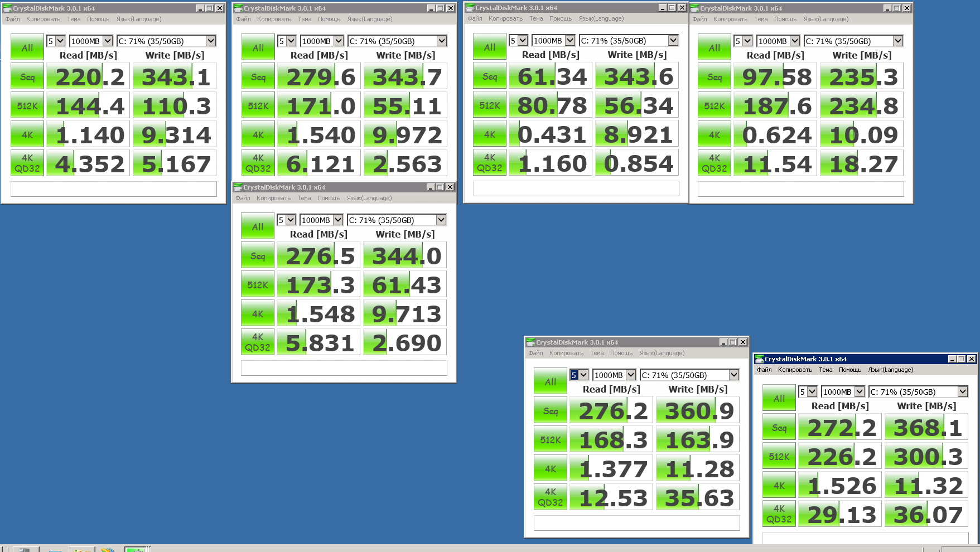Run 4K QD32 test in window showing 5.831 read
Screen dimensions: 980x552
pyautogui.click(x=258, y=342)
